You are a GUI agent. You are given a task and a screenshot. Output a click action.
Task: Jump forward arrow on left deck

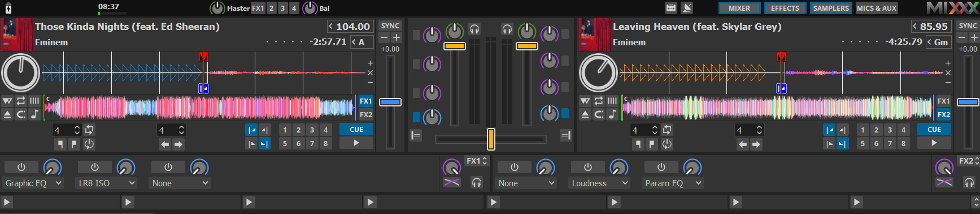(178, 144)
